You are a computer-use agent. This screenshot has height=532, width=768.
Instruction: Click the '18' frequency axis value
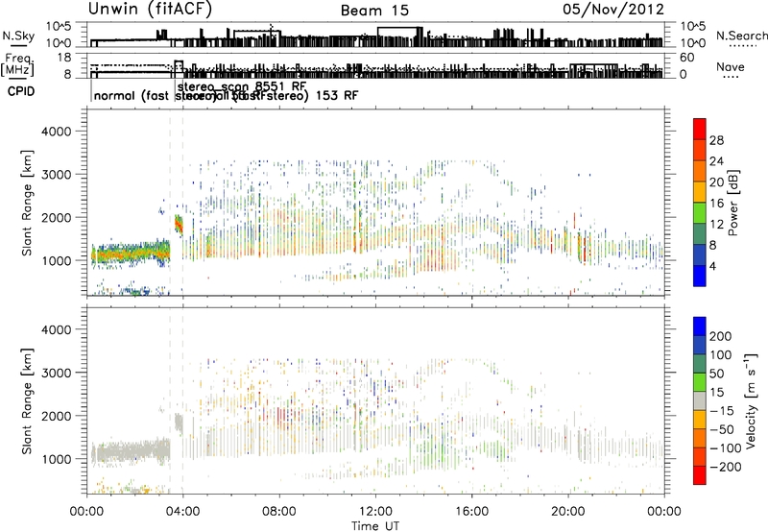(64, 58)
